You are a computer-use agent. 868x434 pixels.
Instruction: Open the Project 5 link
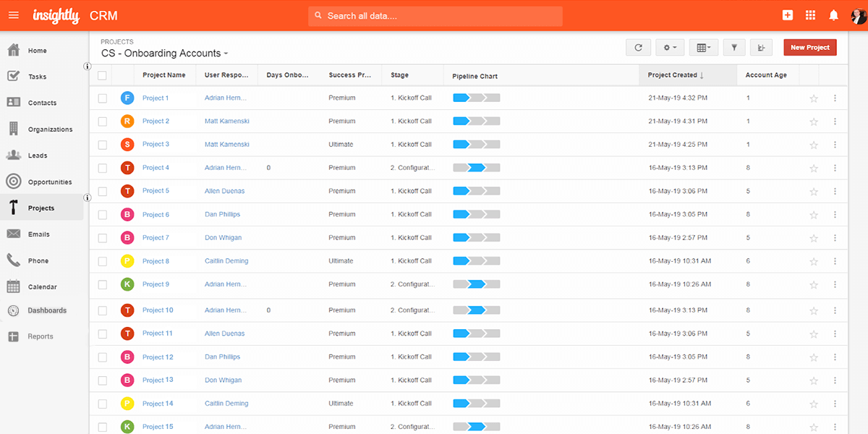pos(157,190)
